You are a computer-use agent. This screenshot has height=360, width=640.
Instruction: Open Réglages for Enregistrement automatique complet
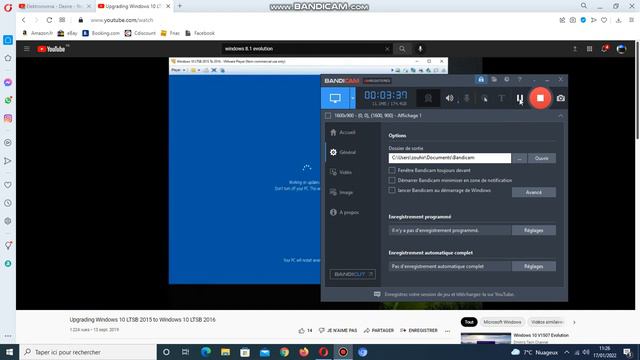[533, 266]
